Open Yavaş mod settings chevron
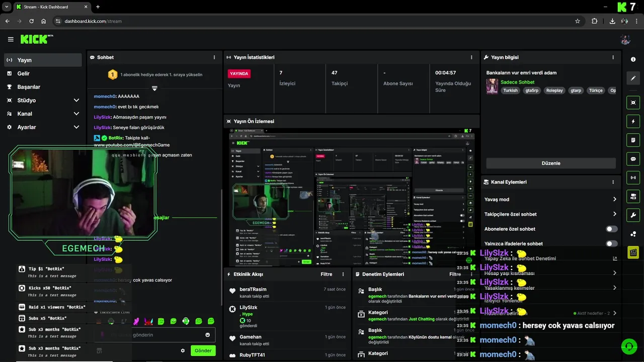 tap(614, 199)
